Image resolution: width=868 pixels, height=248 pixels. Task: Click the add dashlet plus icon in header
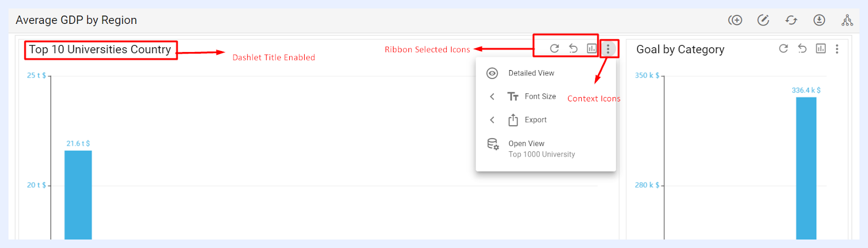click(735, 20)
